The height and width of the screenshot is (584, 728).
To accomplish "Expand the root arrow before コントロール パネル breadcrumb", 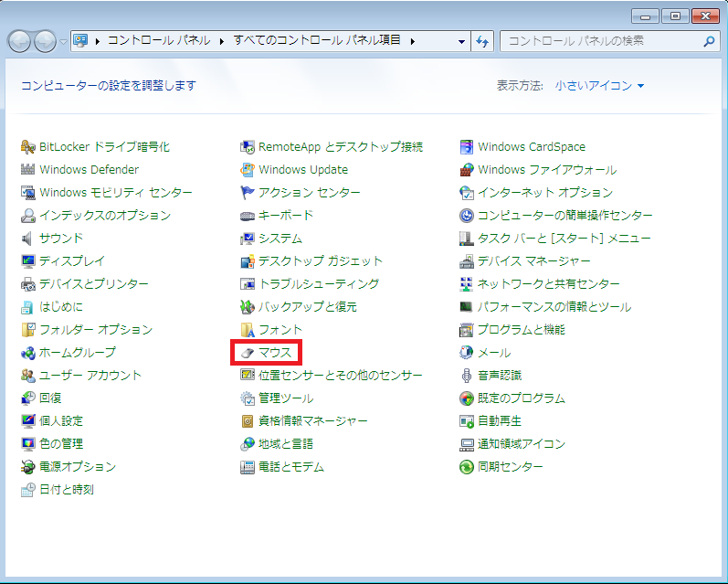I will point(97,41).
